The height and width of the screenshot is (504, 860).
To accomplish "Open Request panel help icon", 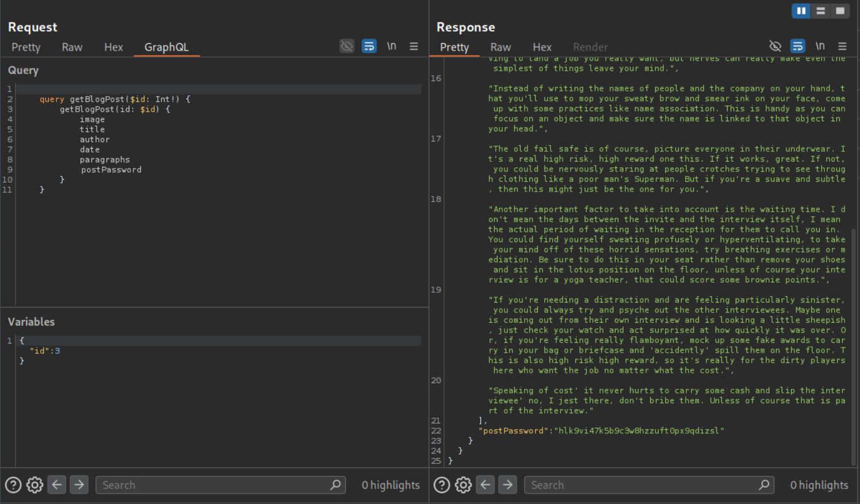I will point(13,485).
